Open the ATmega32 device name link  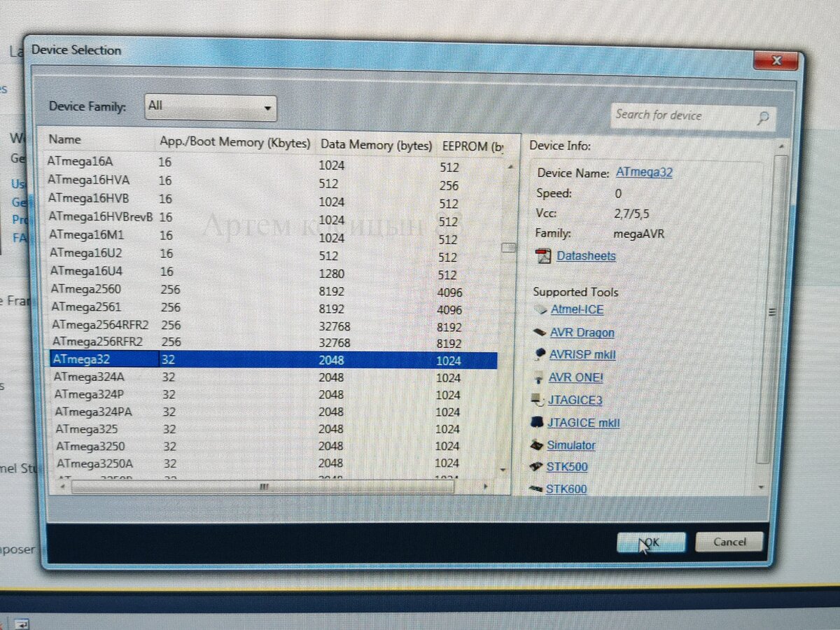644,172
